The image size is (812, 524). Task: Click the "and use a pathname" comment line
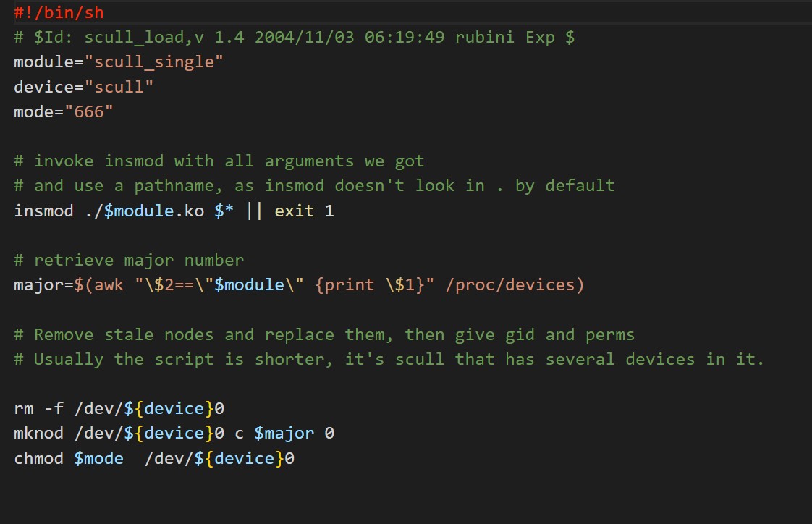pyautogui.click(x=313, y=185)
